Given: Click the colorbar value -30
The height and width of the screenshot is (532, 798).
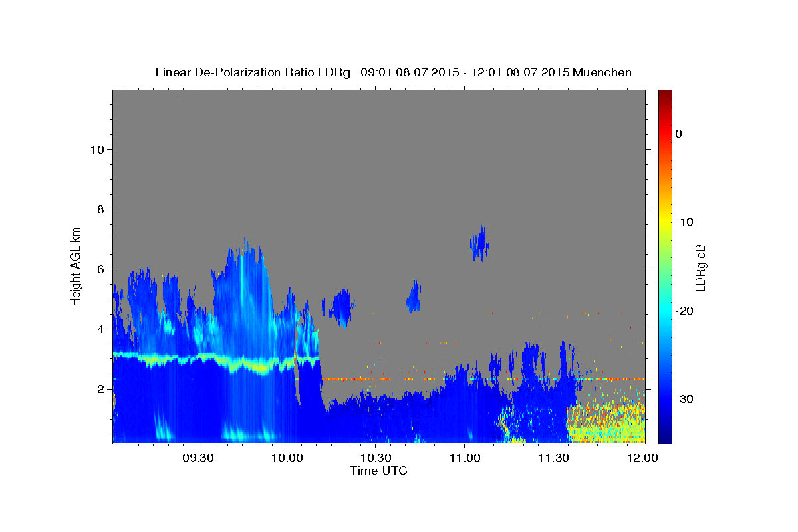Looking at the screenshot, I should [684, 399].
